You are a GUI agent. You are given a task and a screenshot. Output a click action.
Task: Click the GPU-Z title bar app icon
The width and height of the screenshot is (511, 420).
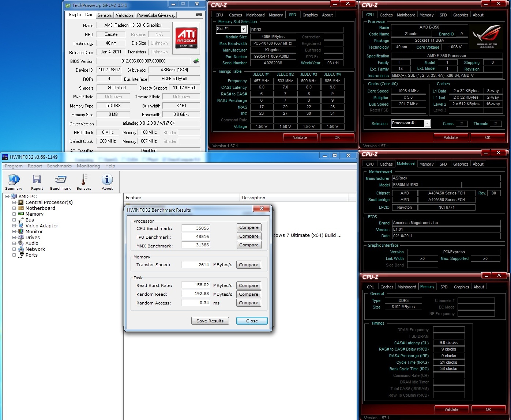[68, 5]
